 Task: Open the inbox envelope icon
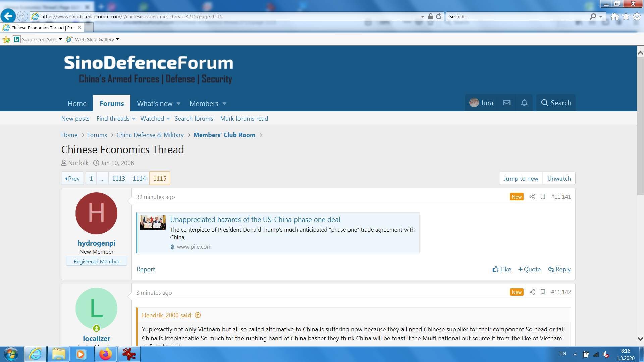[506, 103]
